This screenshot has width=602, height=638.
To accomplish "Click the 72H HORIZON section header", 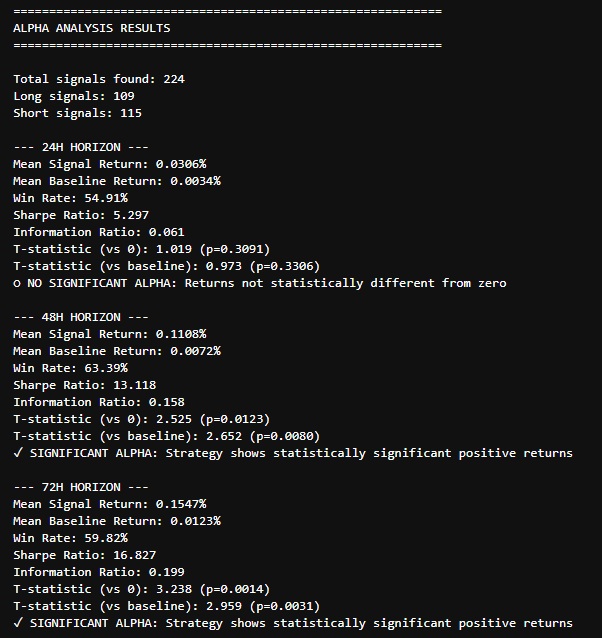I will 80,487.
